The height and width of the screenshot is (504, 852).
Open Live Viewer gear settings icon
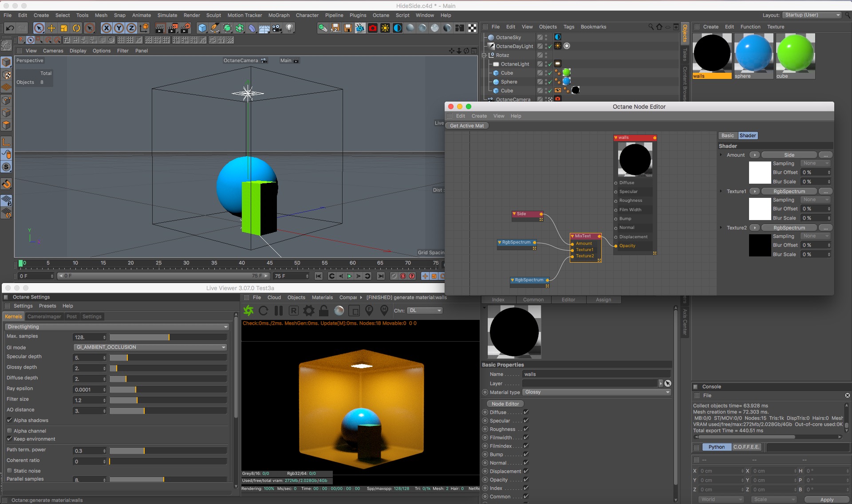(308, 311)
